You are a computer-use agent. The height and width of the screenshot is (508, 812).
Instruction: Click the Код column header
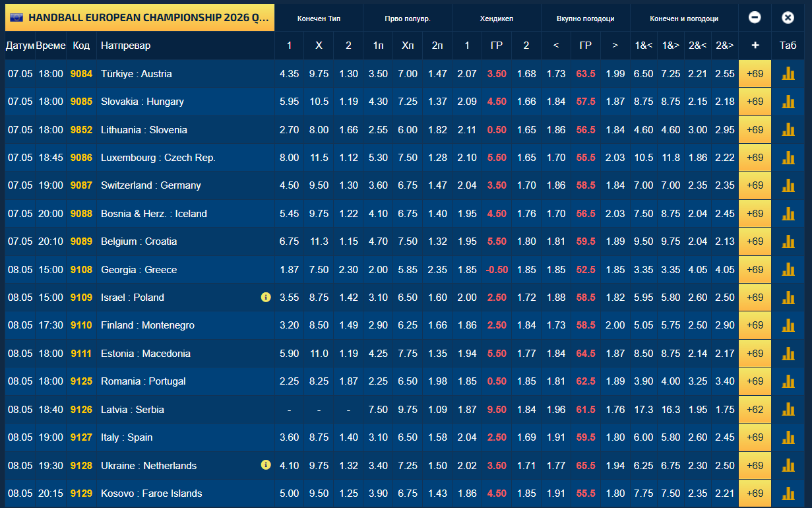click(x=81, y=46)
